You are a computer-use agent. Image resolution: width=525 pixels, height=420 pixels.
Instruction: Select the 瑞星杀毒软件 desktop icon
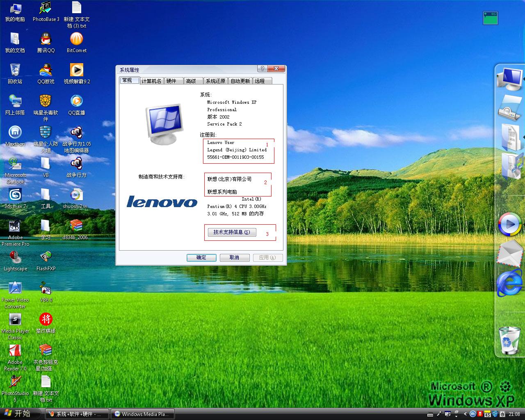[46, 108]
